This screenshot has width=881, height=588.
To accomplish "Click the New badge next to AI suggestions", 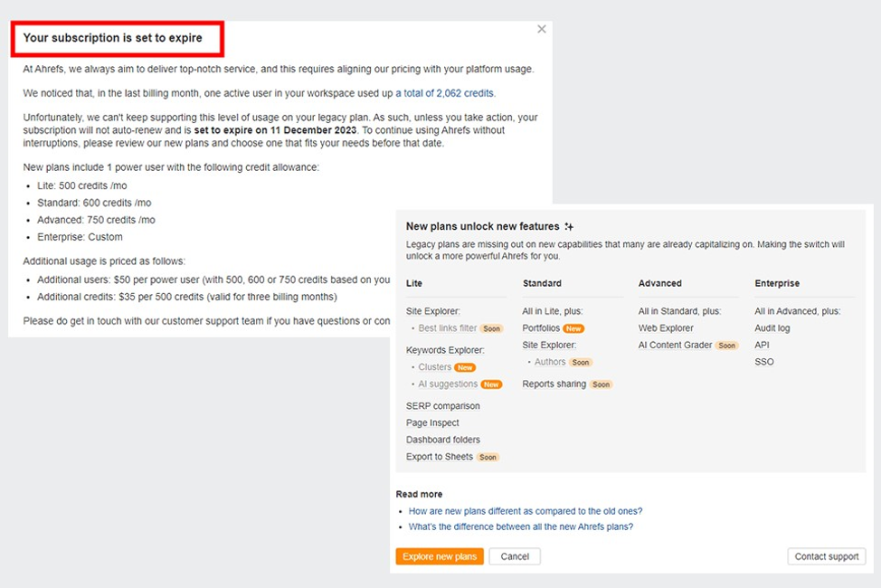I will click(x=491, y=384).
